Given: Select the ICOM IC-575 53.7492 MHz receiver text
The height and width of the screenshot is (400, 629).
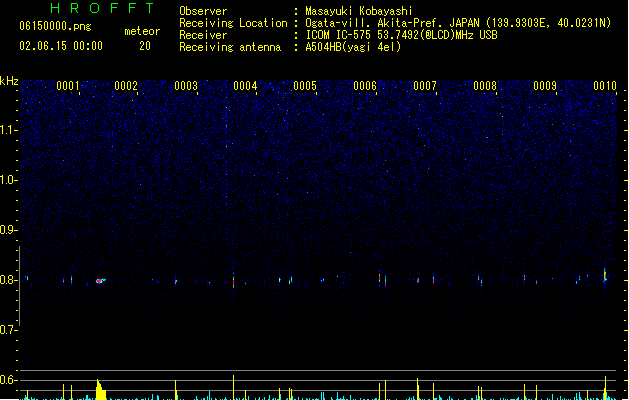Looking at the screenshot, I should pyautogui.click(x=402, y=35).
